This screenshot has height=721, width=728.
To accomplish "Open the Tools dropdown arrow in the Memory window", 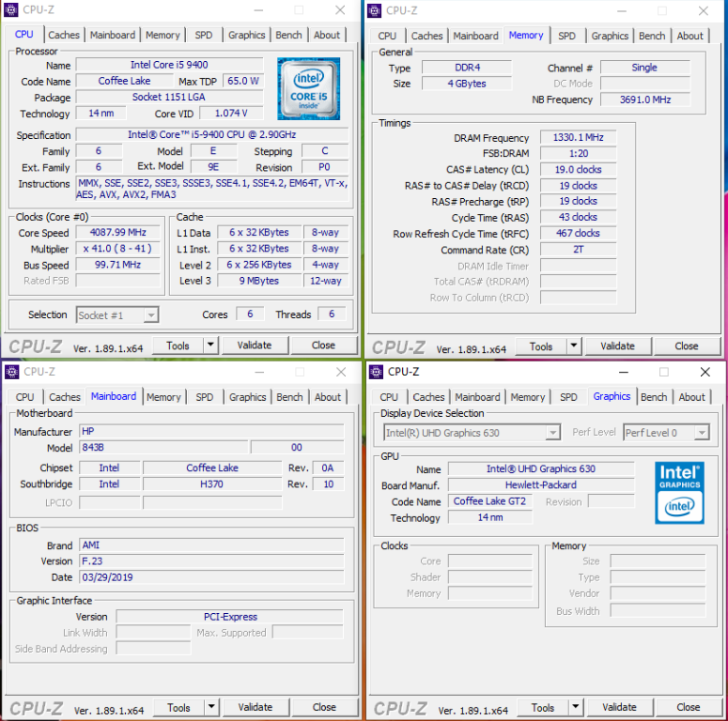I will click(574, 346).
